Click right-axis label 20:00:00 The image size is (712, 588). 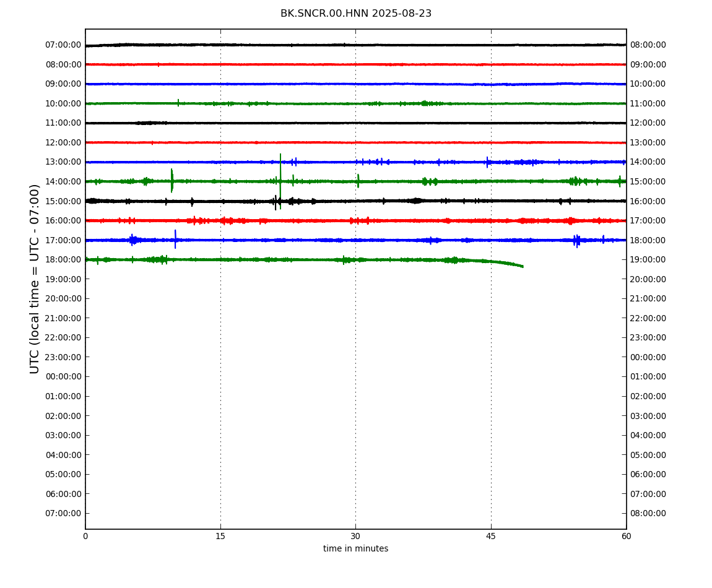[x=648, y=279]
